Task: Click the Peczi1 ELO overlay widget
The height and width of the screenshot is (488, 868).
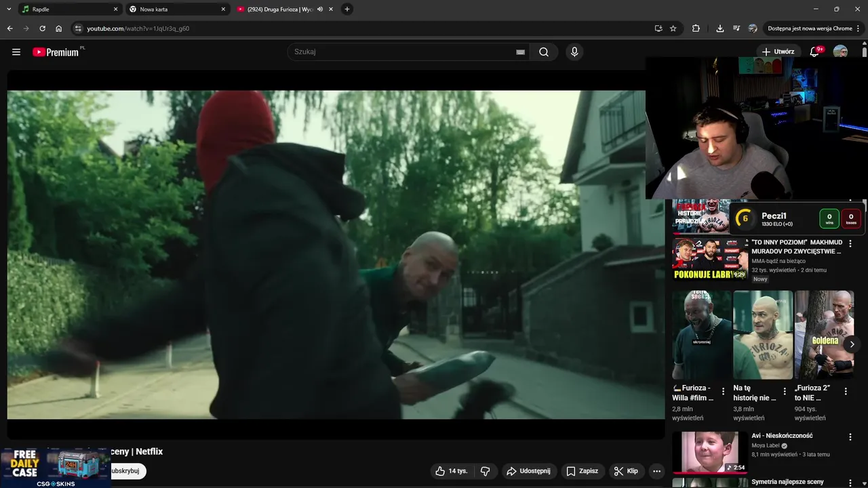Action: [797, 218]
